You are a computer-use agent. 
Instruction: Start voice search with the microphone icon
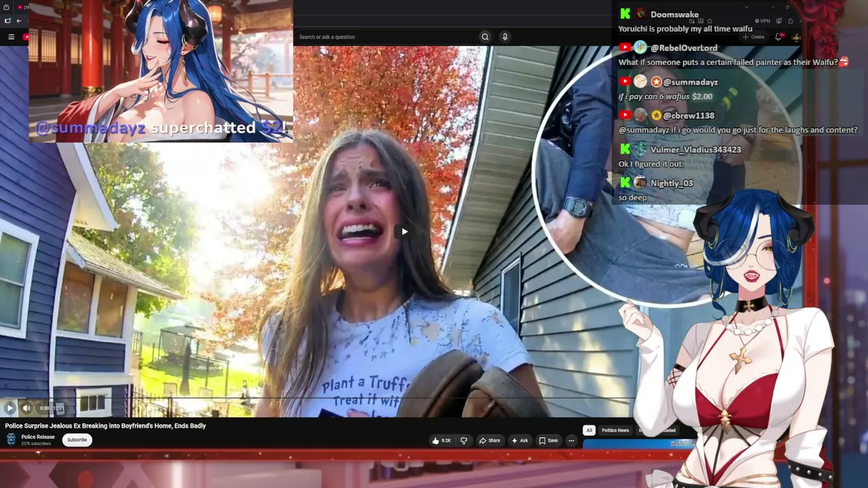[x=505, y=37]
